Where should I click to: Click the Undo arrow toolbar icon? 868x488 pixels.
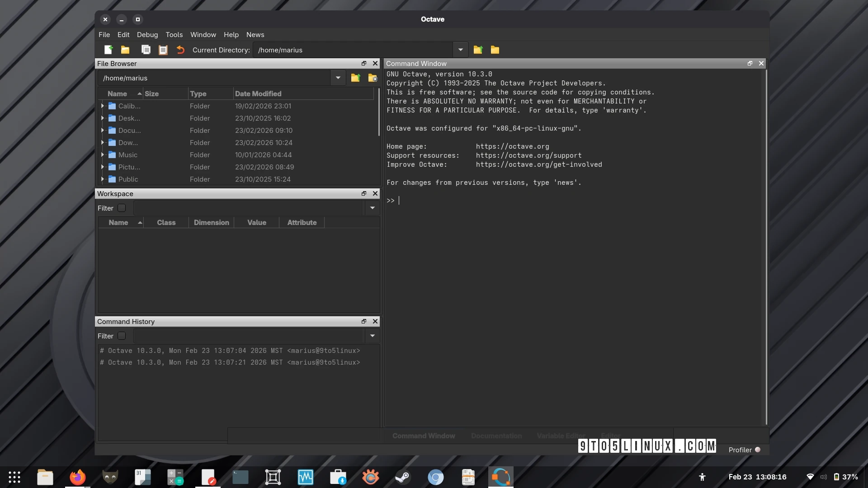point(180,50)
